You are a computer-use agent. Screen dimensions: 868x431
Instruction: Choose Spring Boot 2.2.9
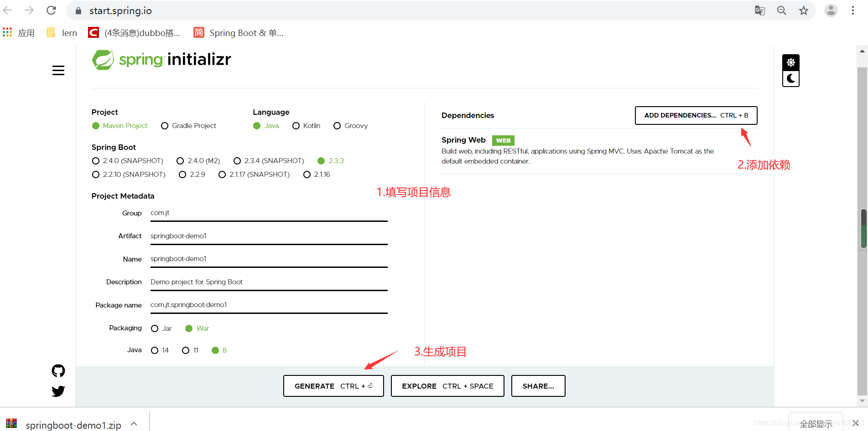click(x=192, y=174)
